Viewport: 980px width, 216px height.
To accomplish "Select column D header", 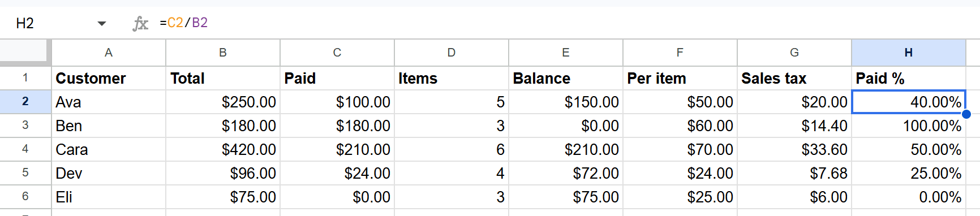I will (x=452, y=53).
